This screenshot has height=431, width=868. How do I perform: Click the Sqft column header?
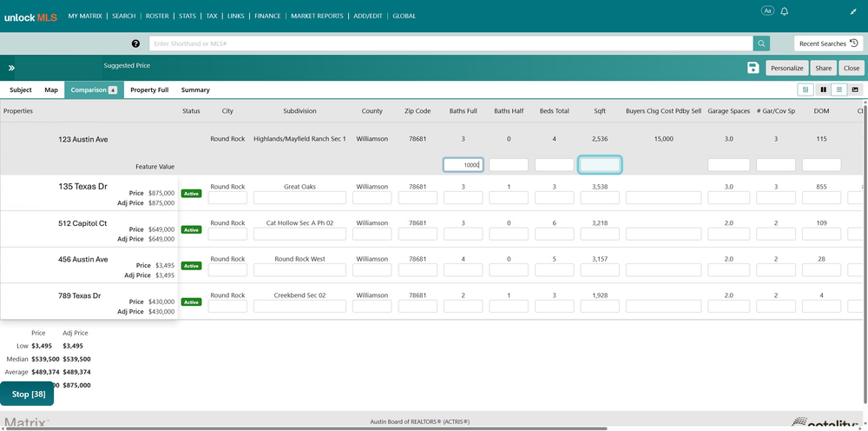pyautogui.click(x=600, y=111)
